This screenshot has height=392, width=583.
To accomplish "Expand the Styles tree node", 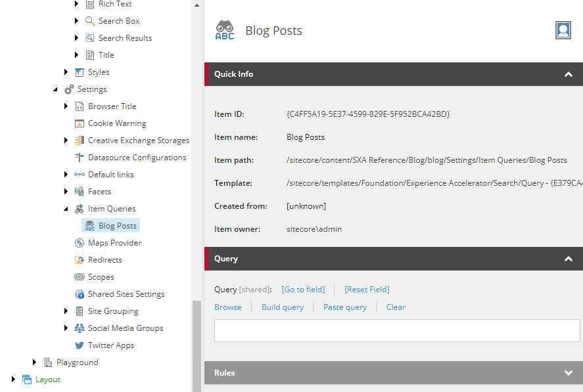I will [x=66, y=72].
